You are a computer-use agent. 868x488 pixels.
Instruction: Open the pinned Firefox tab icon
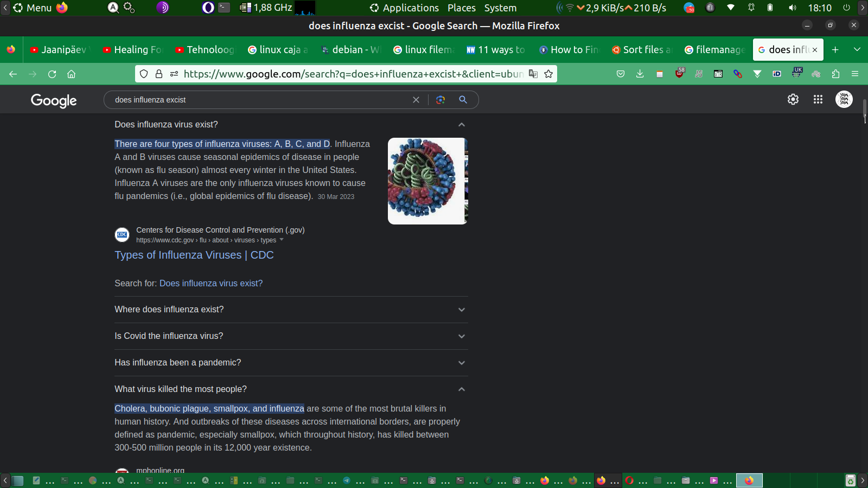pyautogui.click(x=11, y=49)
